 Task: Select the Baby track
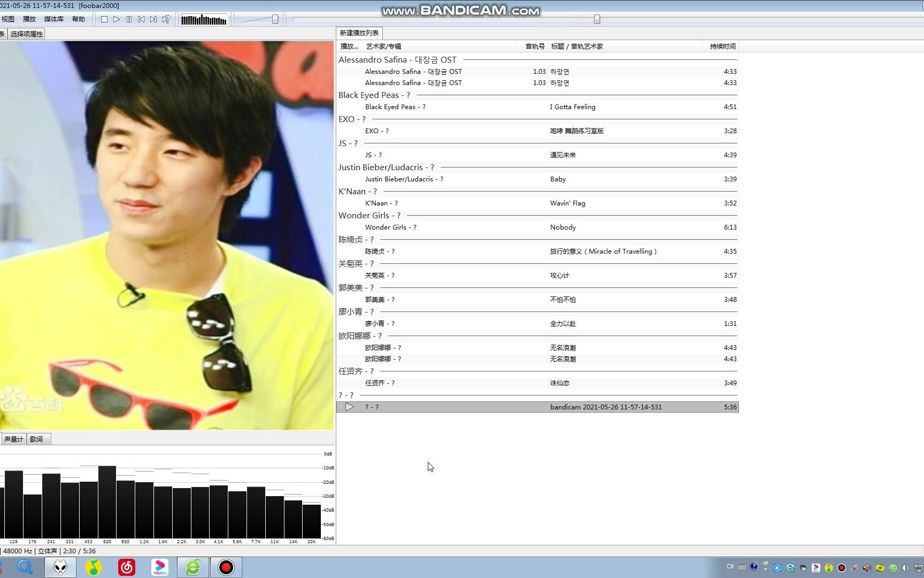537,179
